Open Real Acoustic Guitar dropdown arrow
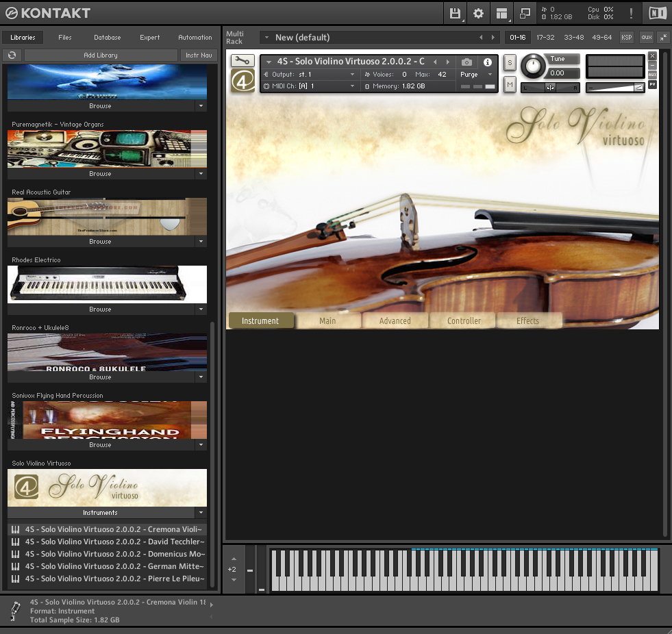Screen dimensions: 672x634 pos(201,241)
